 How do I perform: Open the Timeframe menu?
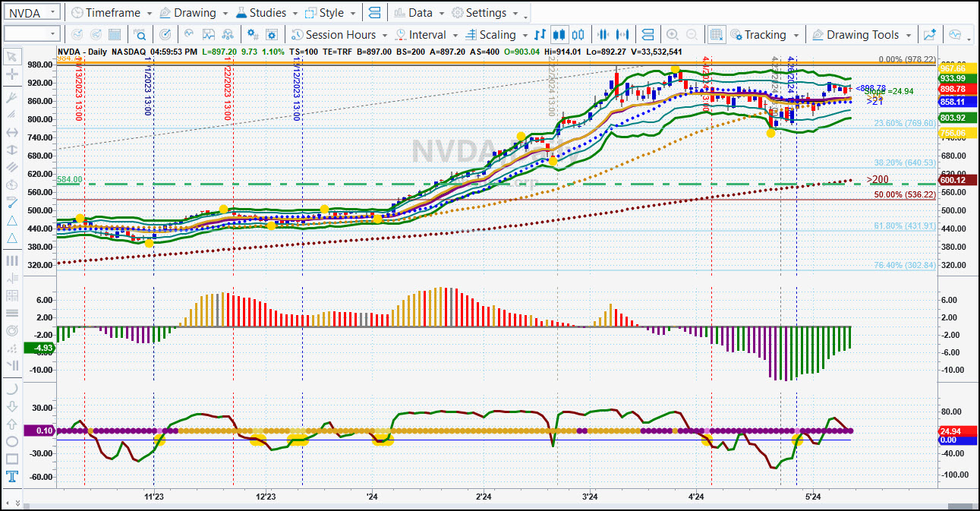tap(111, 12)
